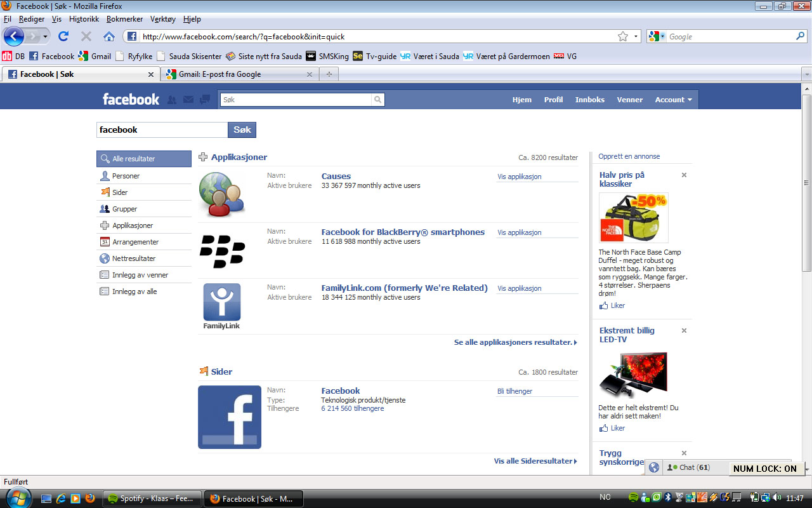812x508 pixels.
Task: Close the Trygg synskorrigering ad
Action: 684,453
